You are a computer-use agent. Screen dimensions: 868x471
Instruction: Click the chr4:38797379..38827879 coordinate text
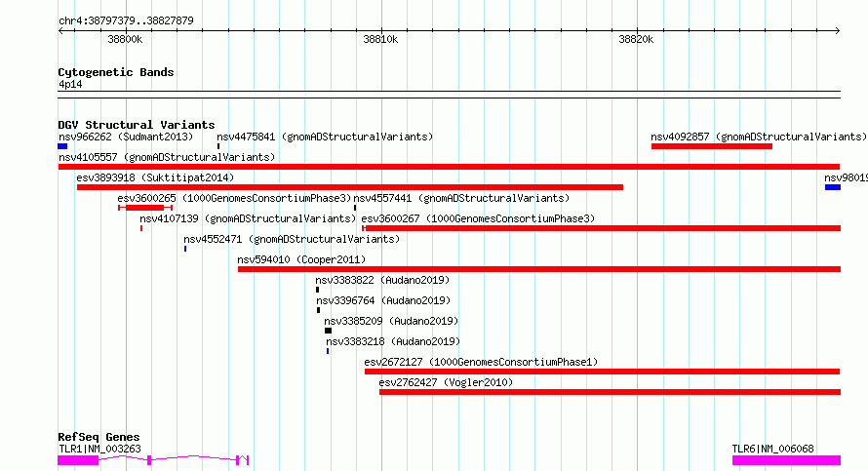click(x=126, y=21)
